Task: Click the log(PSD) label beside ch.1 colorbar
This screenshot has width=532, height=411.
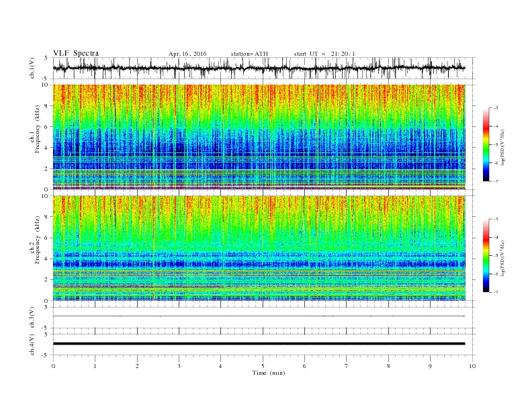Action: (502, 148)
